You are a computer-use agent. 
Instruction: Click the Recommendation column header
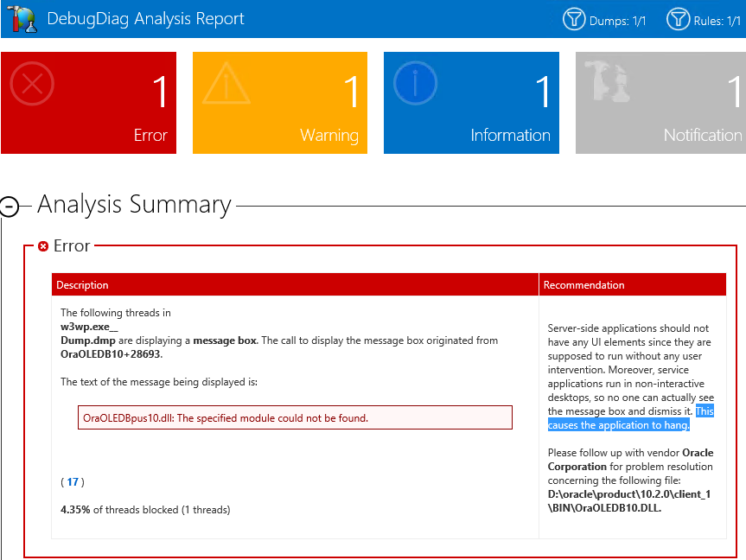pos(583,285)
